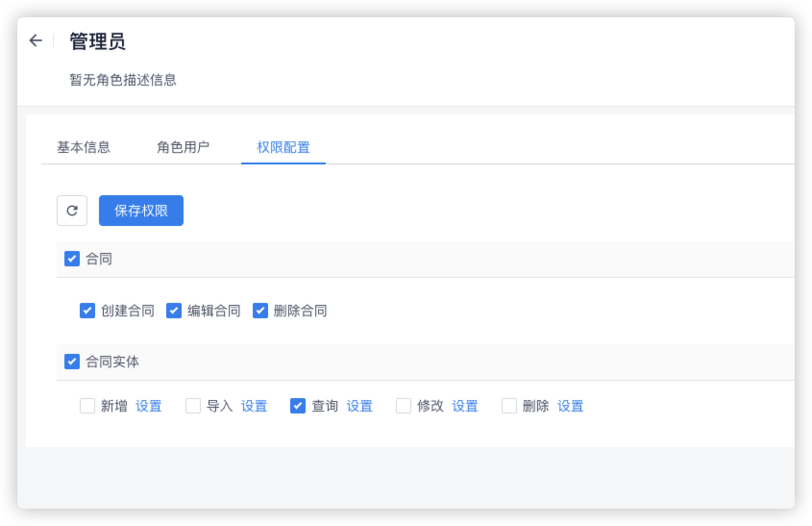Open 设置 link next to 新增

(x=149, y=406)
